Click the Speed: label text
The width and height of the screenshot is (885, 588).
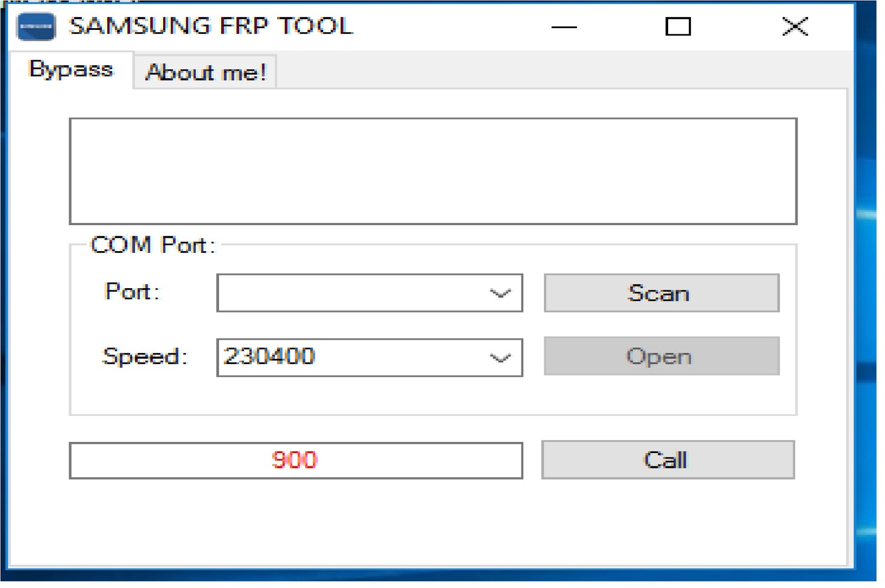tap(145, 356)
